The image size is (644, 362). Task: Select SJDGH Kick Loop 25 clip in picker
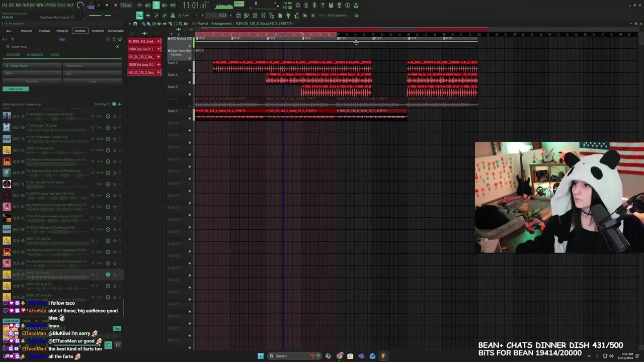(144, 64)
